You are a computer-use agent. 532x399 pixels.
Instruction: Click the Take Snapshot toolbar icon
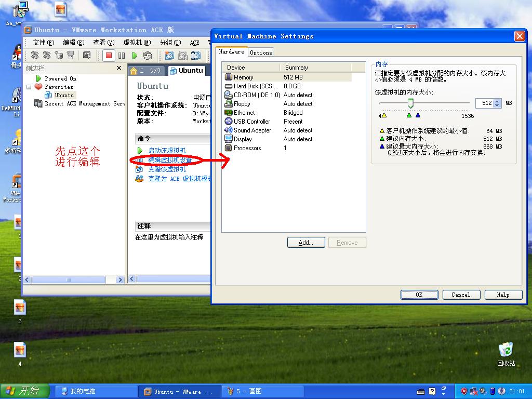pyautogui.click(x=169, y=55)
